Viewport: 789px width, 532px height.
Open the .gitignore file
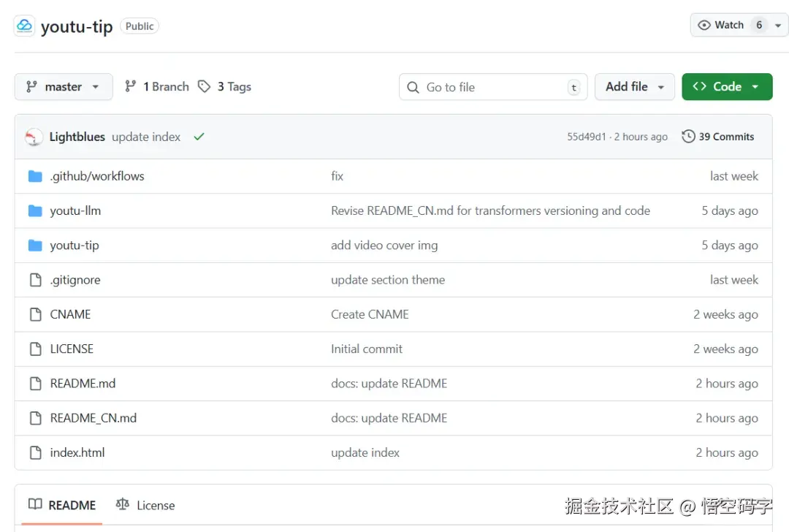[75, 280]
